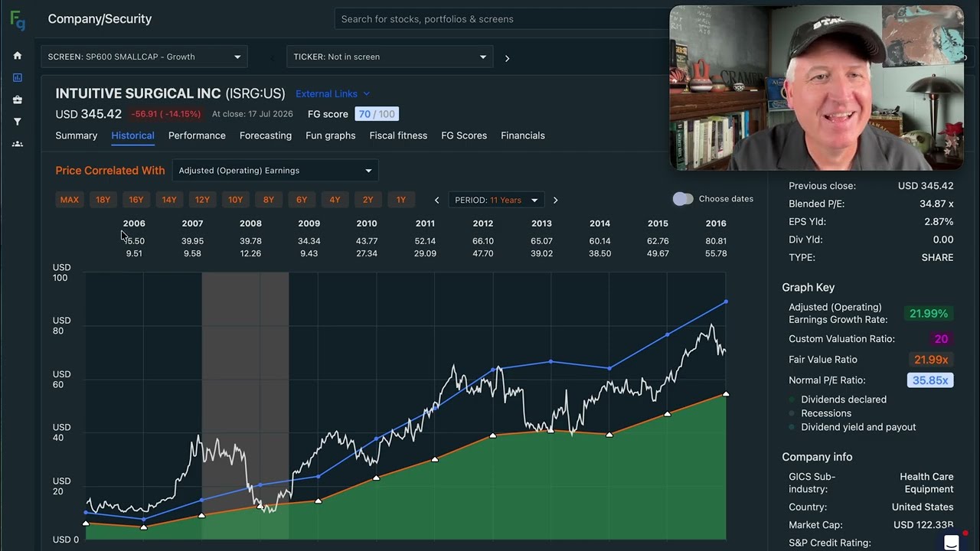
Task: Switch to the Forecasting tab
Action: pyautogui.click(x=266, y=135)
